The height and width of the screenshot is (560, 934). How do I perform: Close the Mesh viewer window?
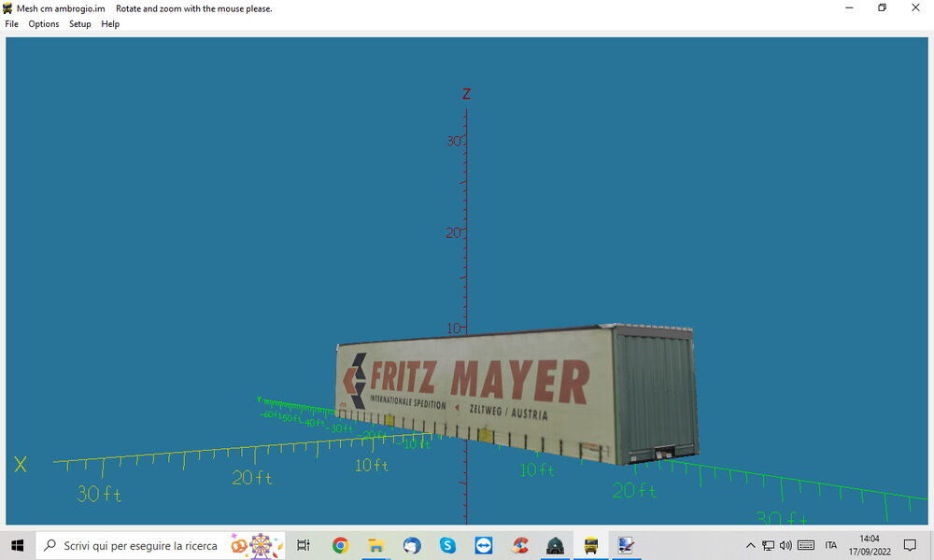coord(915,7)
